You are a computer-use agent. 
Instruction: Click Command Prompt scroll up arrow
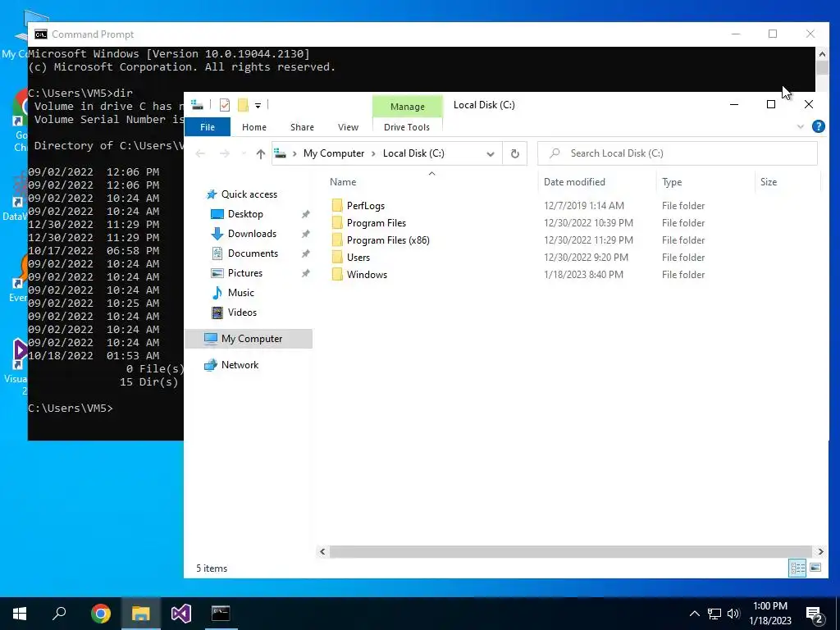point(822,53)
